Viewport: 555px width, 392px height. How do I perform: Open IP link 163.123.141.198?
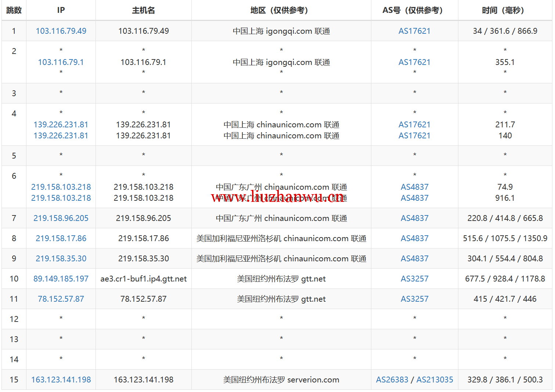coord(61,380)
